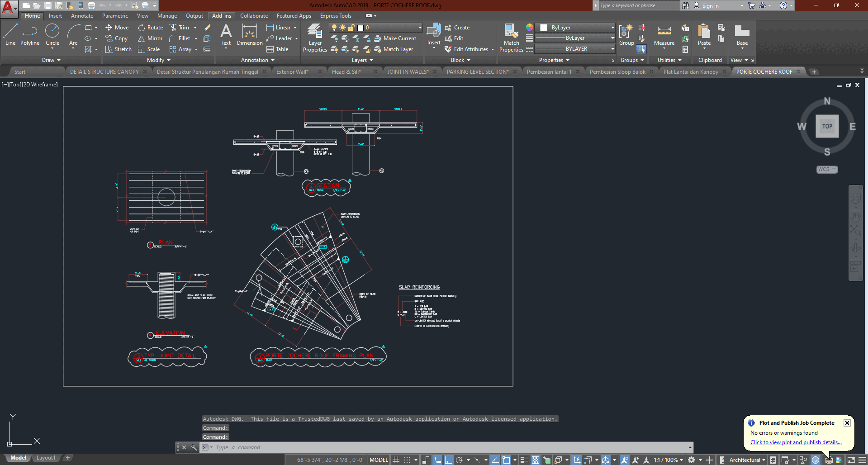Toggle the drawing grid display

(x=396, y=460)
